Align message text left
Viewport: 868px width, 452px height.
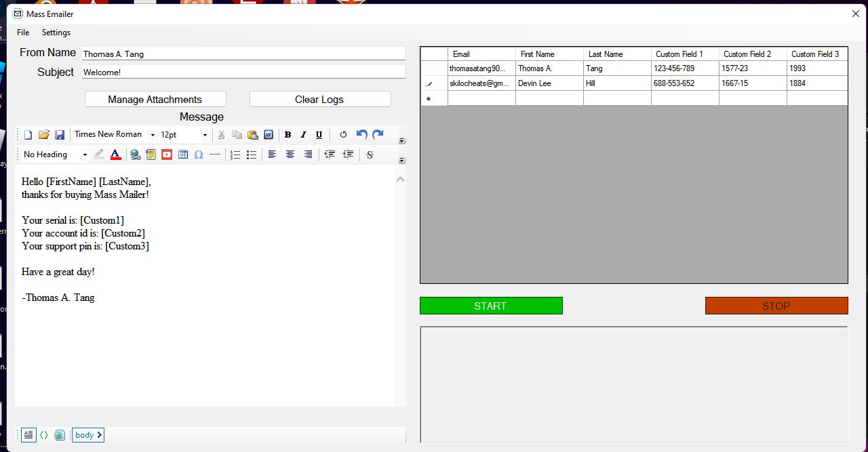[x=272, y=155]
